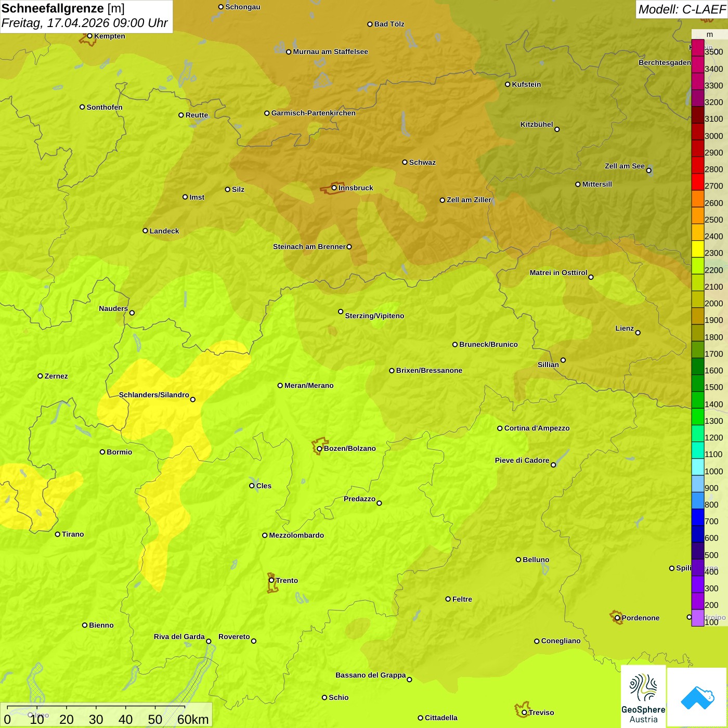Click the Murnau am Staffelsee label
728x728 pixels.
[x=330, y=51]
